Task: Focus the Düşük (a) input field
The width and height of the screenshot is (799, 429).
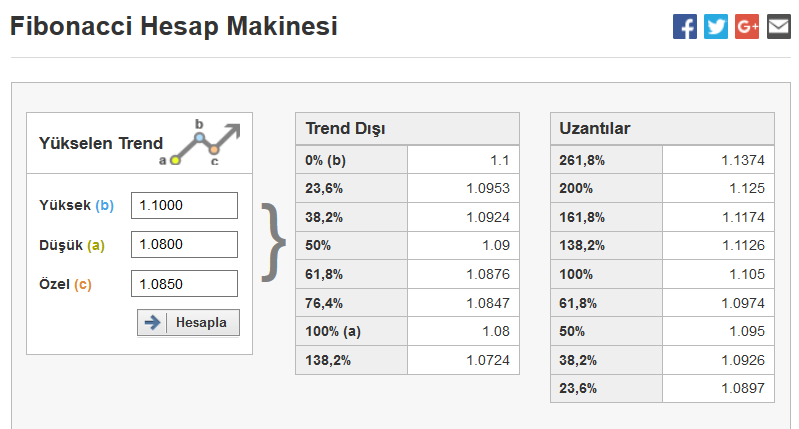Action: coord(184,245)
